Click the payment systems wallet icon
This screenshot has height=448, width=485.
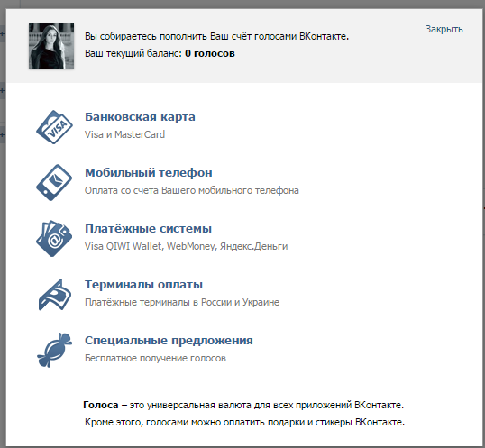54,238
